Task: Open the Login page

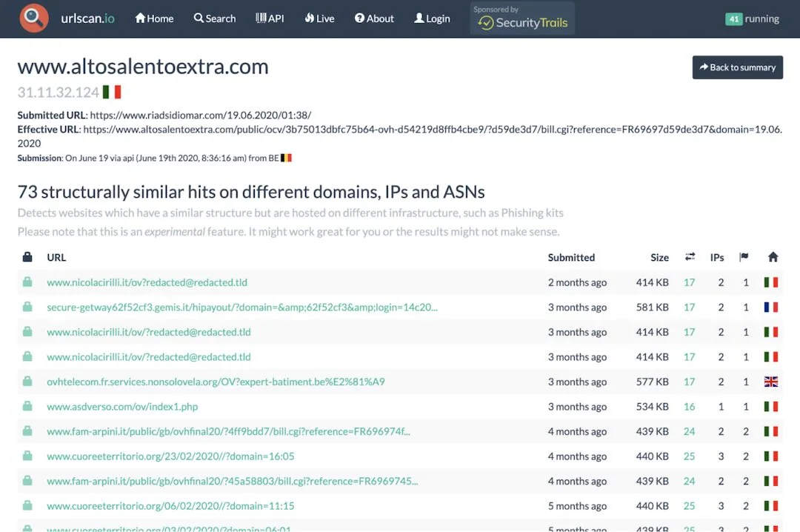Action: coord(432,19)
